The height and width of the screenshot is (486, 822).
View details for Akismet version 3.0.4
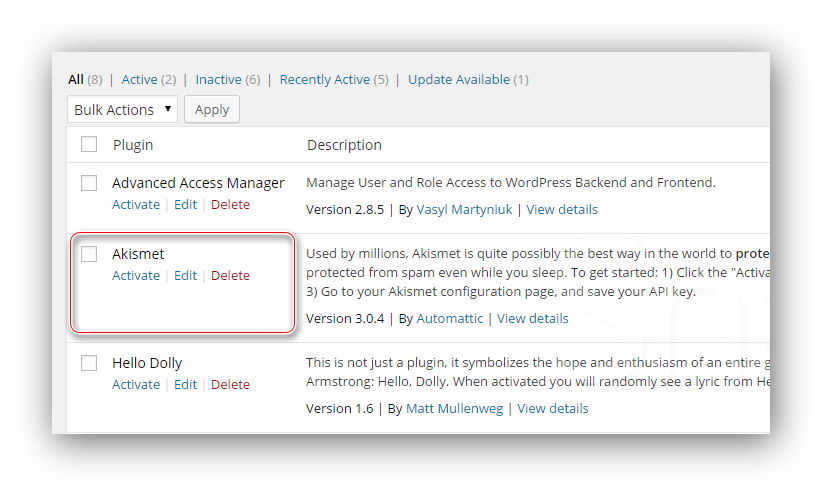click(x=532, y=318)
